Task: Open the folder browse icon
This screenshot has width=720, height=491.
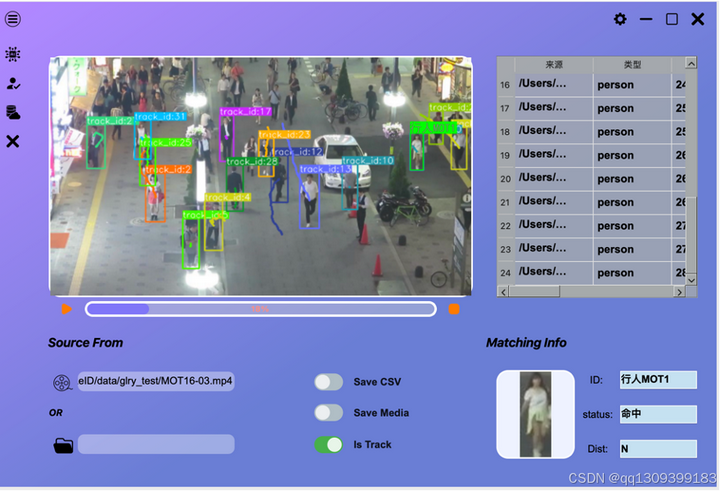Action: pos(63,445)
